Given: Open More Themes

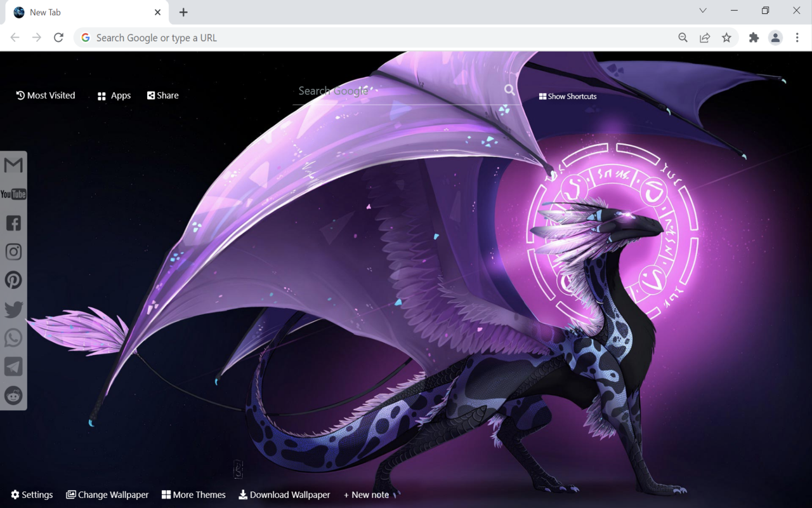Looking at the screenshot, I should pos(193,495).
